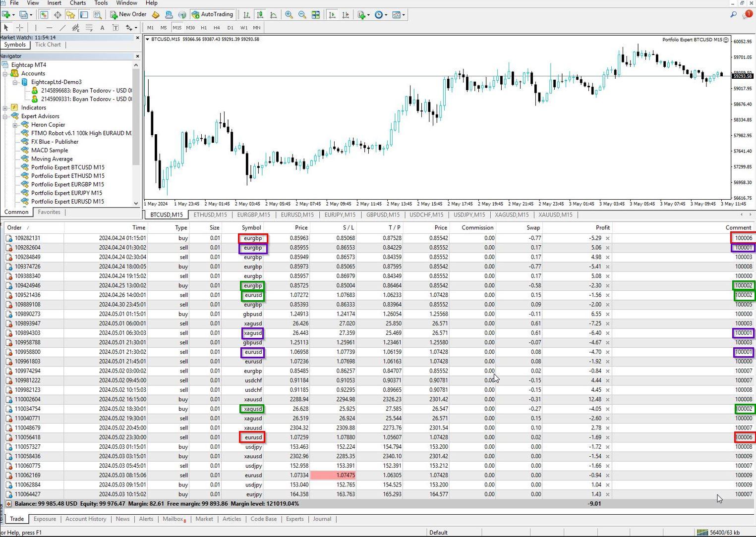Collapse the Expert Advisors tree node
756x537 pixels.
point(5,116)
